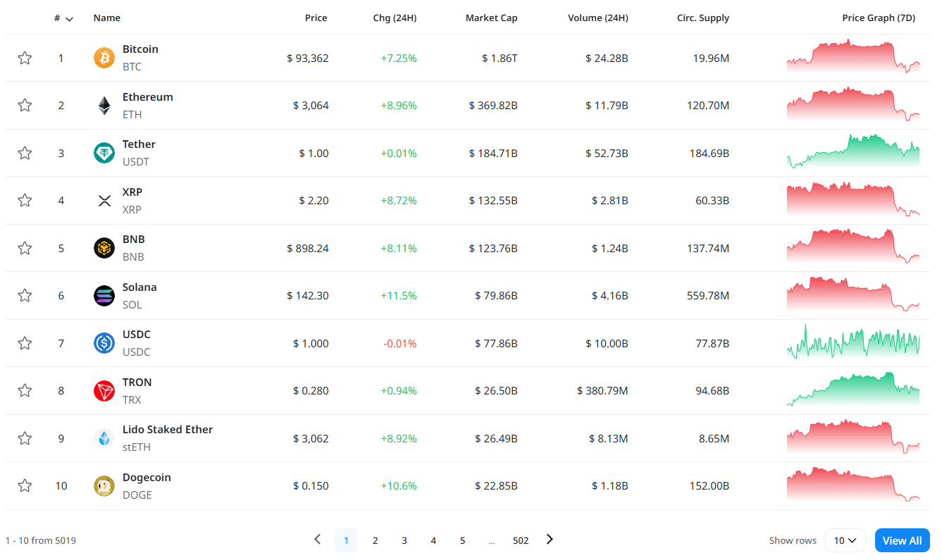
Task: Click the BNB coin icon
Action: (x=104, y=248)
